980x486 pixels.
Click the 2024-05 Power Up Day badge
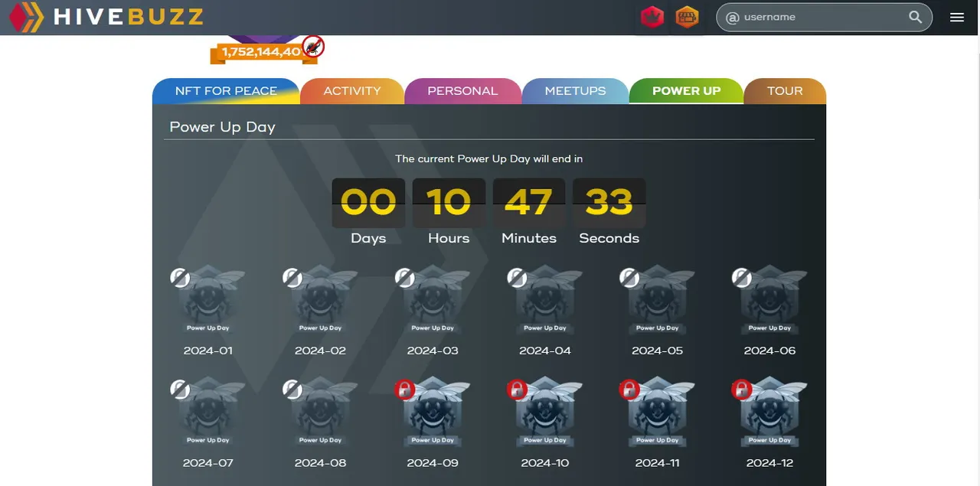pyautogui.click(x=658, y=299)
